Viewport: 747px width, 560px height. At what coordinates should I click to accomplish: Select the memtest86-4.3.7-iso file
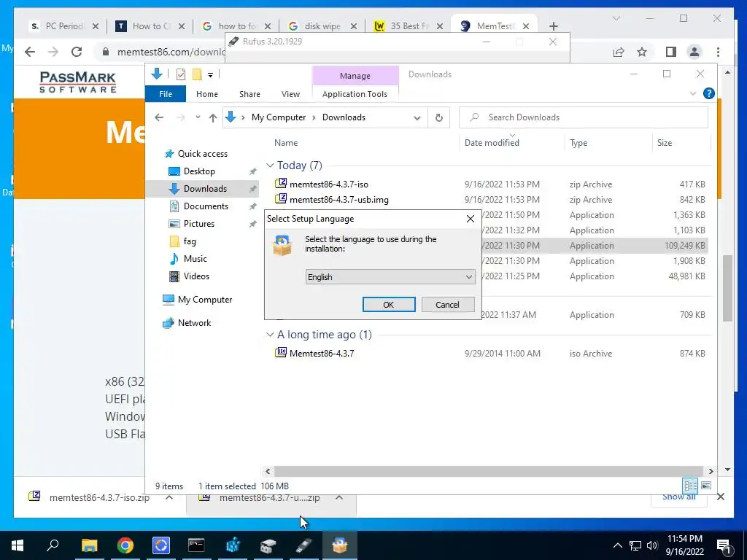pyautogui.click(x=329, y=184)
